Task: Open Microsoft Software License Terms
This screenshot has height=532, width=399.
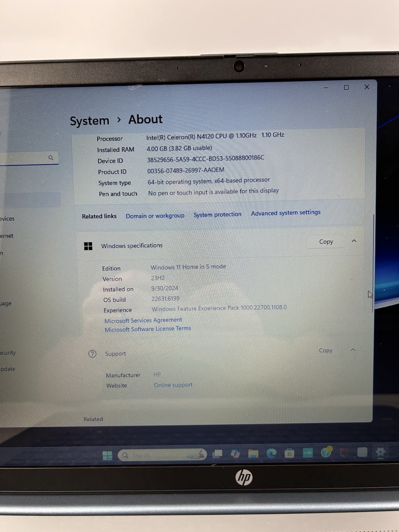Action: [x=148, y=329]
